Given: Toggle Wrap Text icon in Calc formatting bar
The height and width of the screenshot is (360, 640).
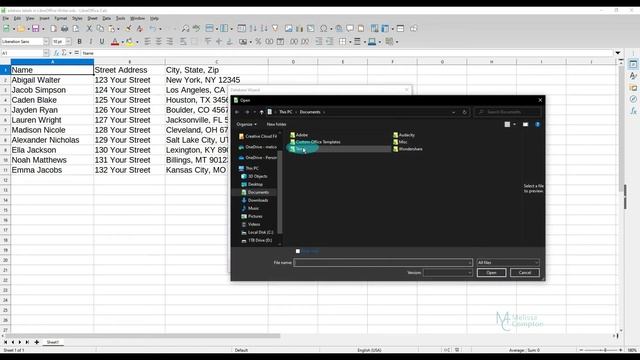Looking at the screenshot, I should click(x=183, y=42).
